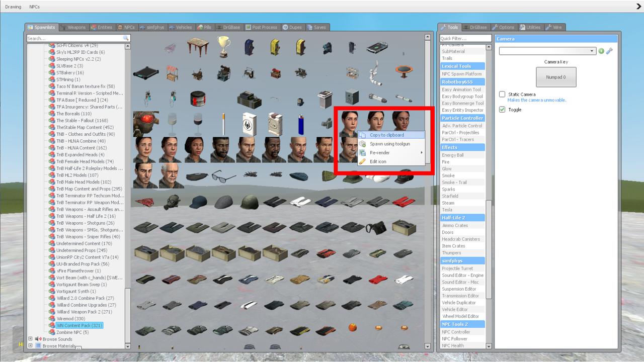Spawn the olive gas mask prop

(x=172, y=202)
